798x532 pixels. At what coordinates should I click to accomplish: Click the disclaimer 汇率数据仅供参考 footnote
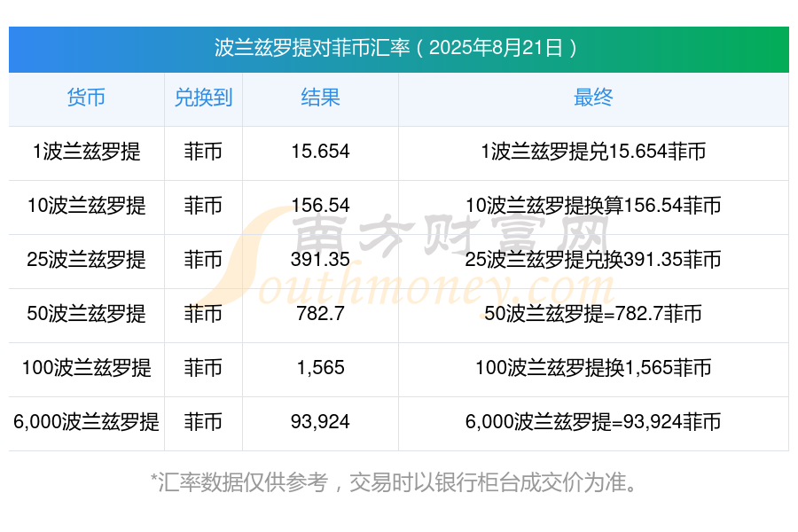click(x=394, y=482)
